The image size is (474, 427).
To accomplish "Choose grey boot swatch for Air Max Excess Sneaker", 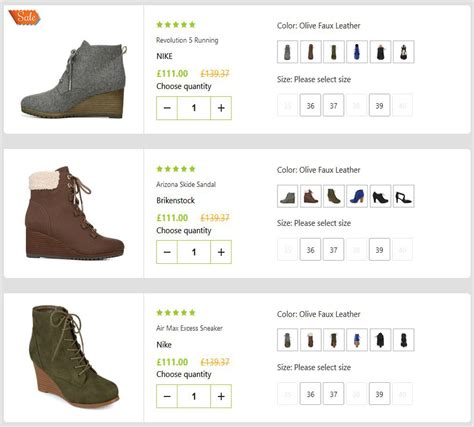I will tap(287, 340).
